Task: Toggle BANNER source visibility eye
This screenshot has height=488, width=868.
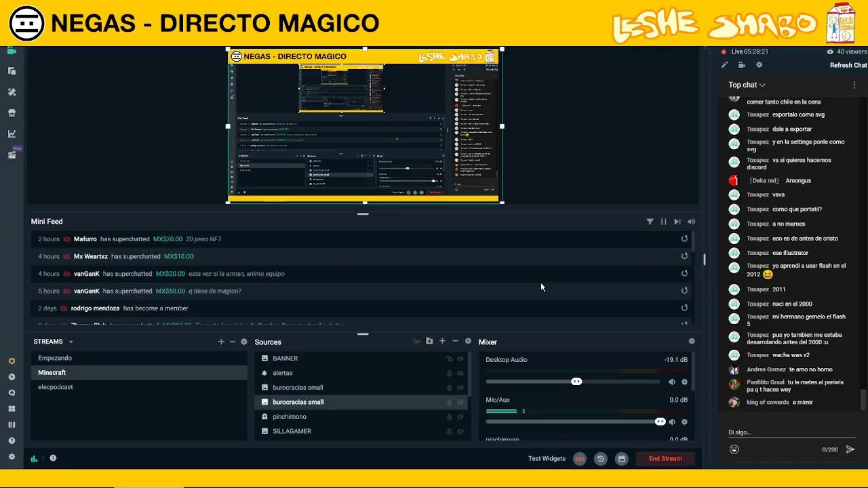Action: pyautogui.click(x=460, y=359)
